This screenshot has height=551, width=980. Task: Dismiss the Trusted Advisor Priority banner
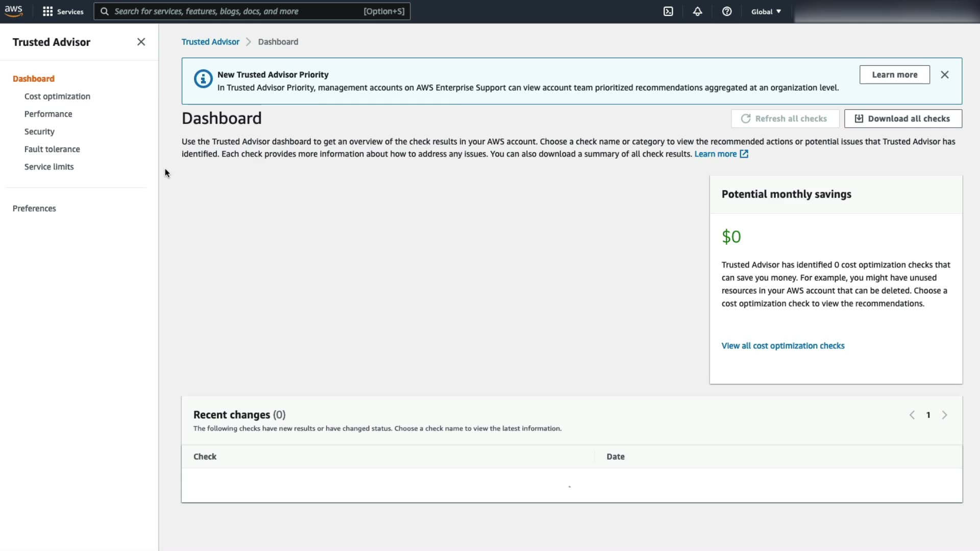(x=945, y=74)
